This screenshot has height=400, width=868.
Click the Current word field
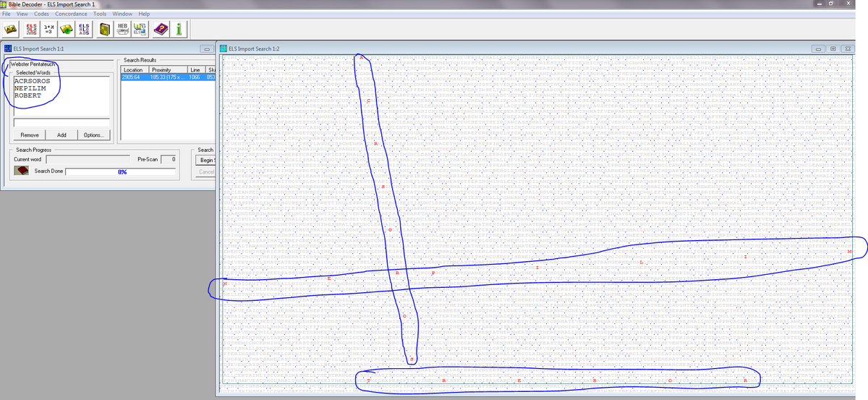[x=88, y=158]
